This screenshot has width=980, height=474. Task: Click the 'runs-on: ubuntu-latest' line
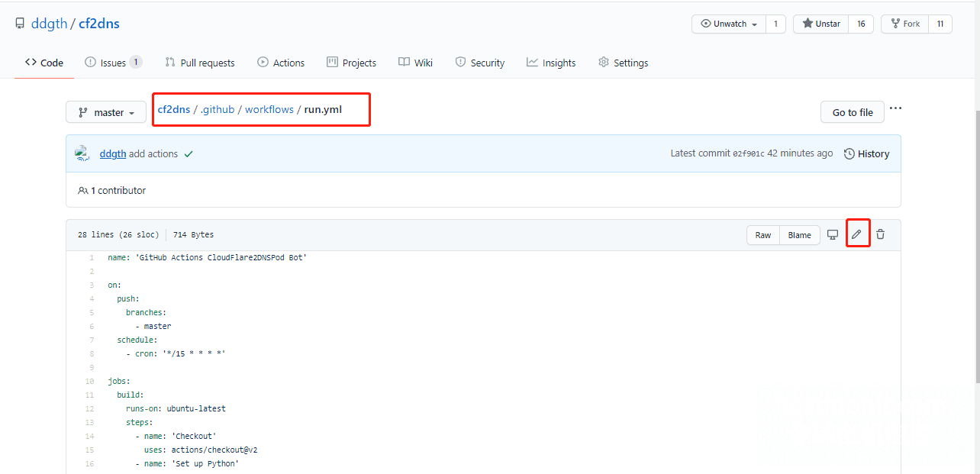tap(176, 408)
